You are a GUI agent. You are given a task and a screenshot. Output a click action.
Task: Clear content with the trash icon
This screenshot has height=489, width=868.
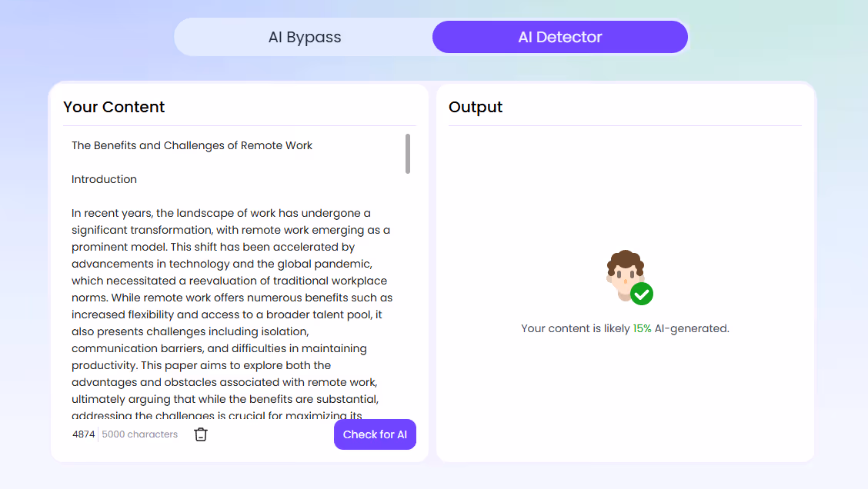[x=201, y=434]
